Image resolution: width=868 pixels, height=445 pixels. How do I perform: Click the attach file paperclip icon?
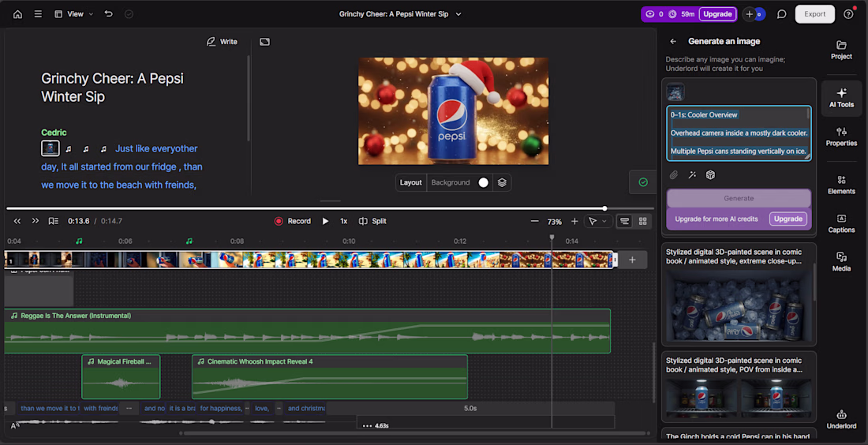674,175
